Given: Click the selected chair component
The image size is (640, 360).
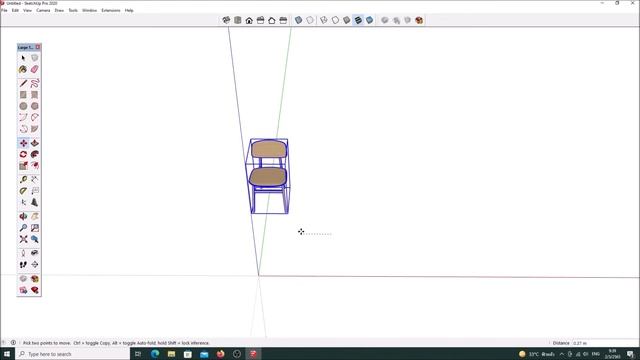Looking at the screenshot, I should (268, 176).
